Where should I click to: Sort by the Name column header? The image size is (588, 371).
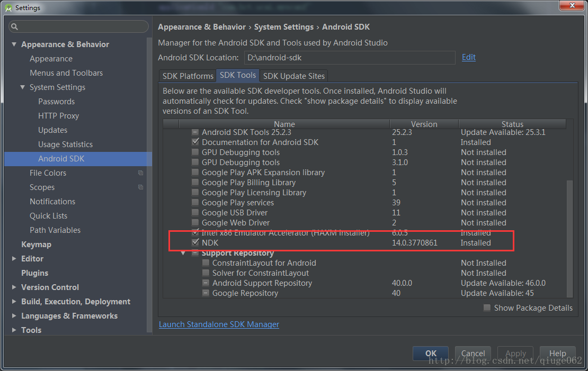tap(284, 124)
